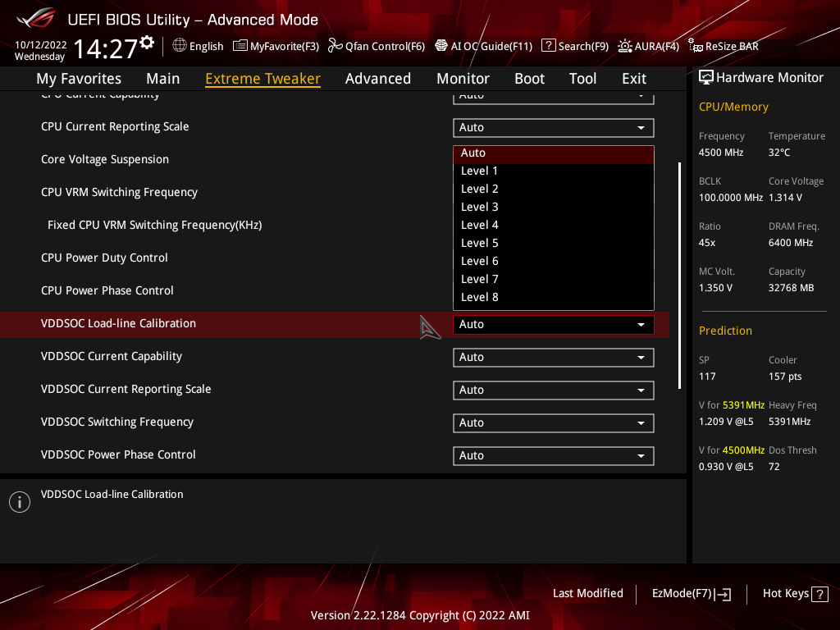Click the 6400 MHz DRAM frequency value

[x=791, y=243]
